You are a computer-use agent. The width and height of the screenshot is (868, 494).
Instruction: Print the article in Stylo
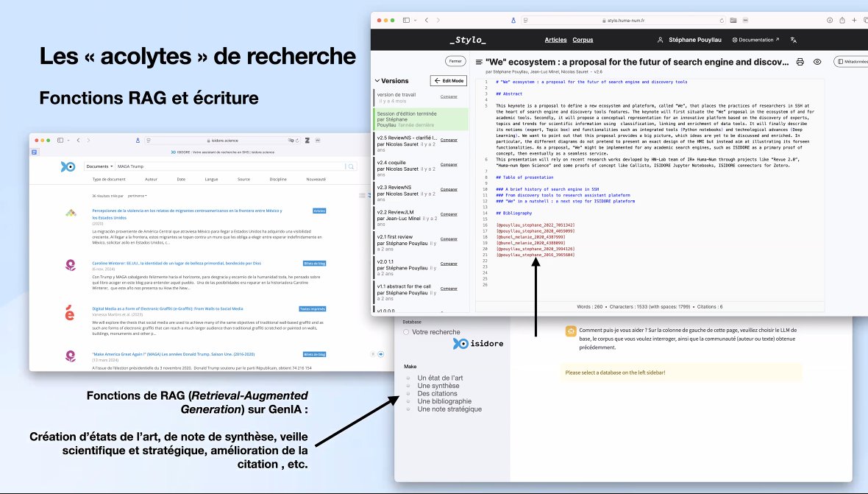point(800,62)
